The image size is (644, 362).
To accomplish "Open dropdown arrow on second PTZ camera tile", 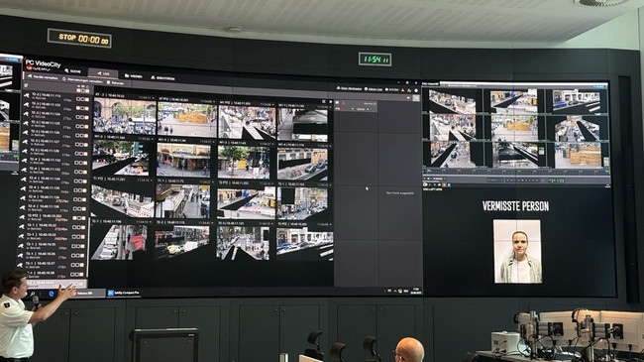I will (214, 101).
